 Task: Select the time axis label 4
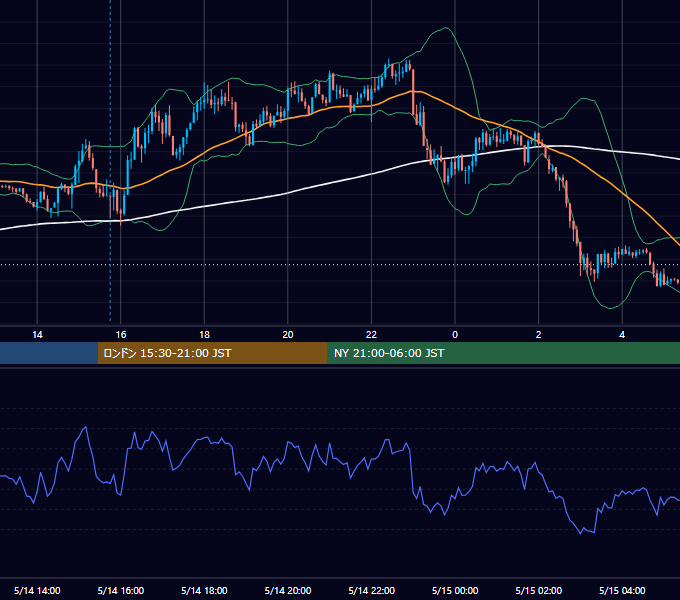622,335
